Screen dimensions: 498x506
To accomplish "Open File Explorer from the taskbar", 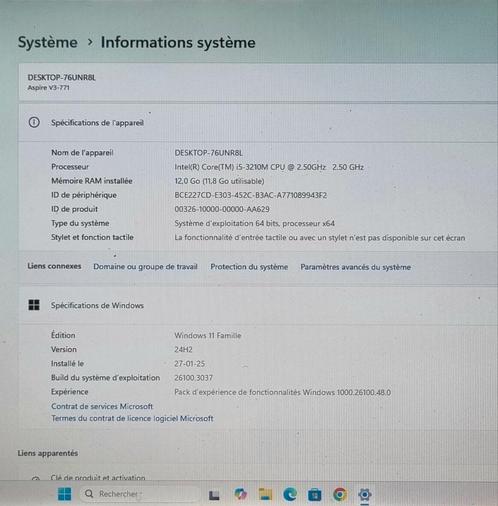I will pos(265,494).
